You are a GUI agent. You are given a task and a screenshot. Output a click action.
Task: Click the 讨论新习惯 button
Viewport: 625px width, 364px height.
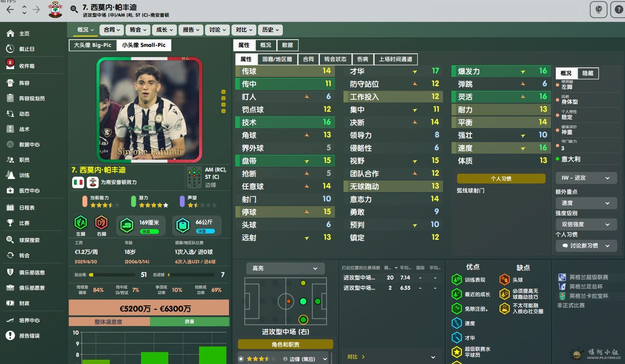click(x=586, y=246)
